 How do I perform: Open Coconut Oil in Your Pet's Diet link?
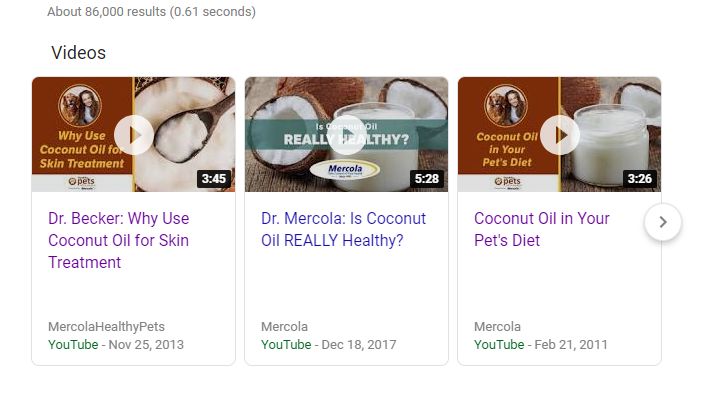[541, 229]
